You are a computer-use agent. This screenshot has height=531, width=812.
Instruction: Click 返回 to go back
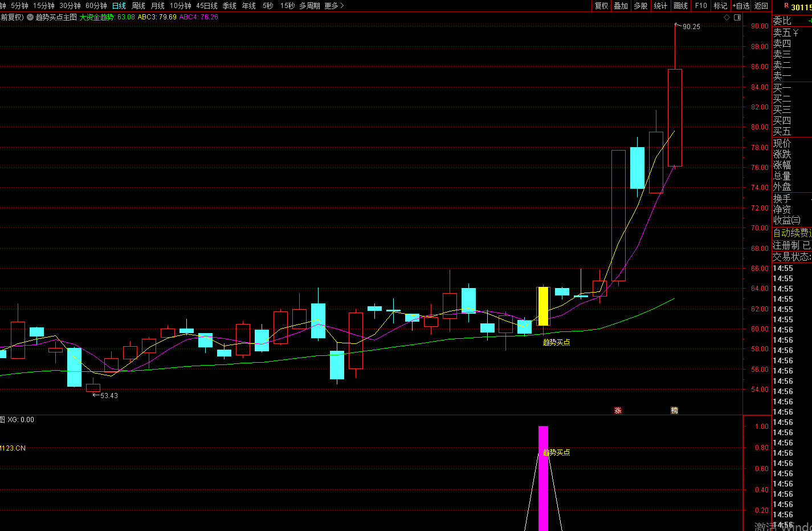761,6
